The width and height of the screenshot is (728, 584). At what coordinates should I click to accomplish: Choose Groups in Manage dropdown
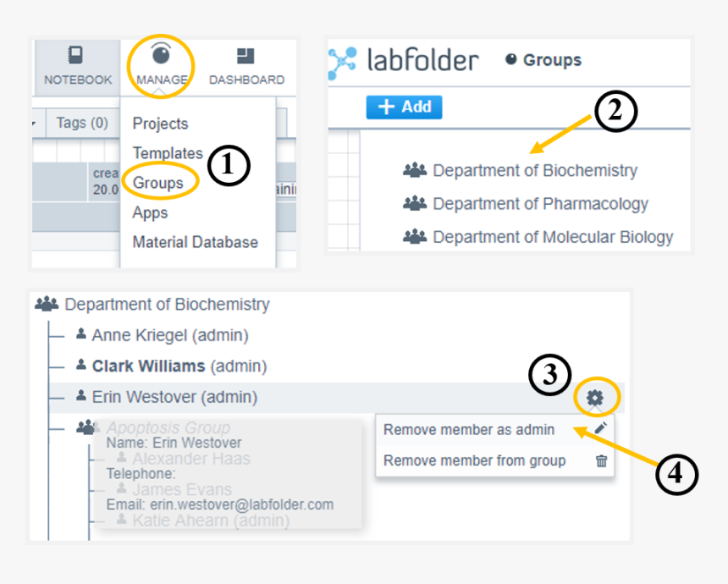click(x=157, y=183)
